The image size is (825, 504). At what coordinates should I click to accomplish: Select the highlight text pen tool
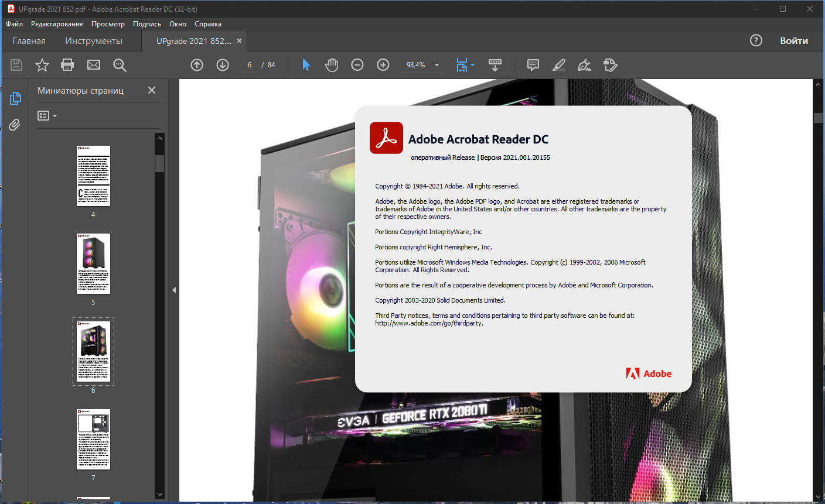pos(559,65)
